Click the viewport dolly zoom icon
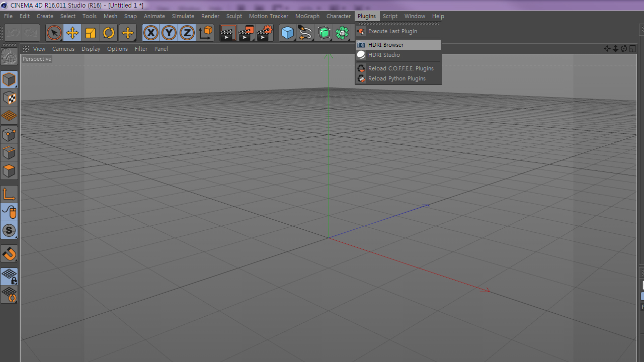The image size is (644, 362). [615, 49]
